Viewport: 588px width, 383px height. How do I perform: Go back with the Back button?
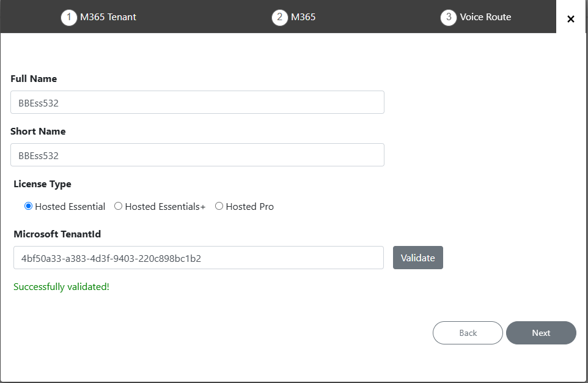468,333
